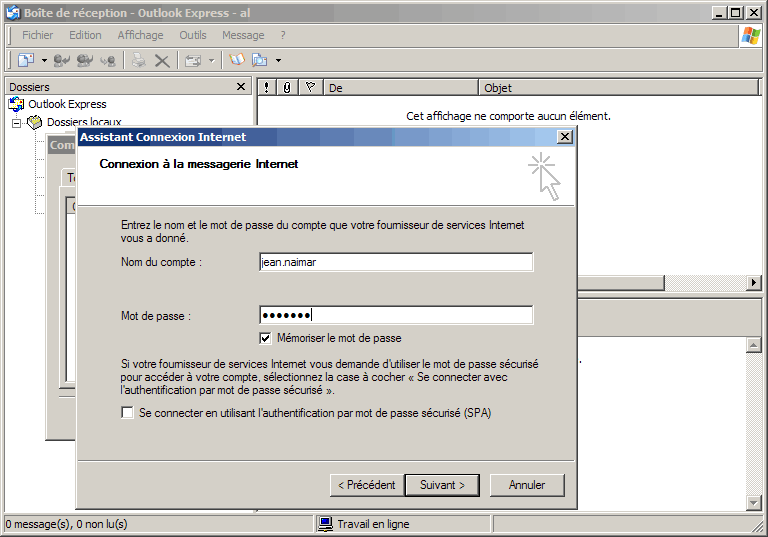Open dropdown arrow next to Find icon
The width and height of the screenshot is (768, 537).
[278, 61]
